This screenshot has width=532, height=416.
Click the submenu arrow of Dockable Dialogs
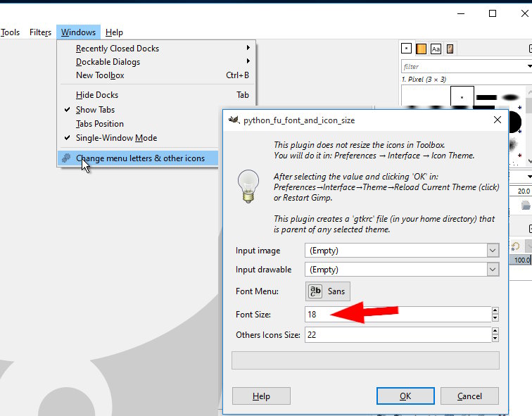point(248,61)
